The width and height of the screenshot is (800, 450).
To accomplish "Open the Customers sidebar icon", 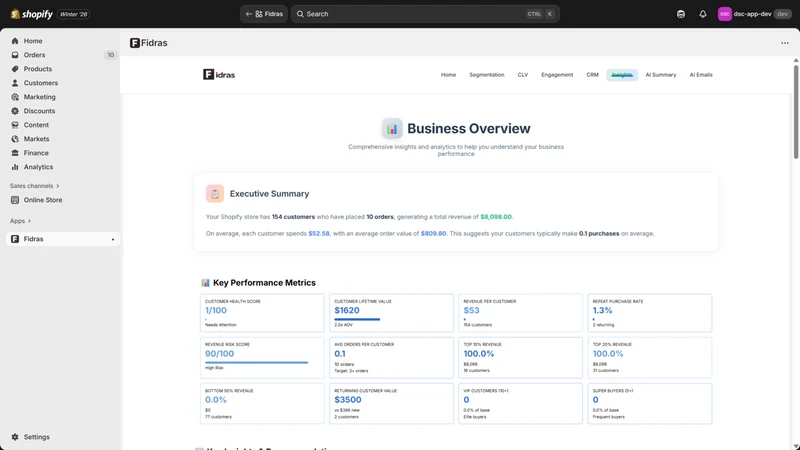I will click(x=15, y=83).
